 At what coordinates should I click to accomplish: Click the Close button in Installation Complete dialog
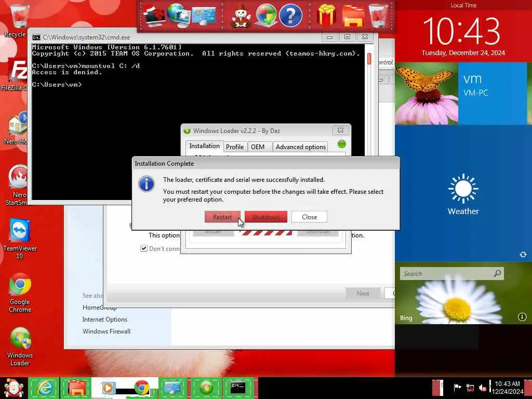pyautogui.click(x=310, y=217)
